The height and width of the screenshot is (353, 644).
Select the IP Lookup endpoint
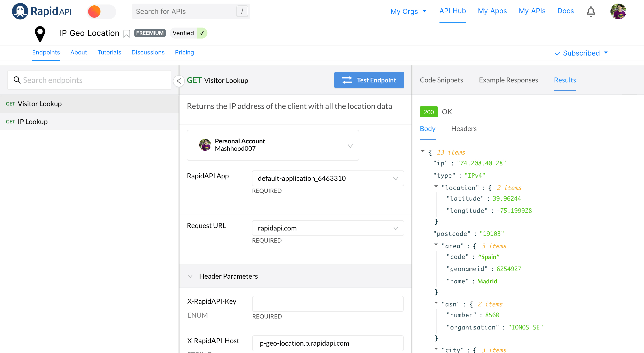tap(89, 122)
